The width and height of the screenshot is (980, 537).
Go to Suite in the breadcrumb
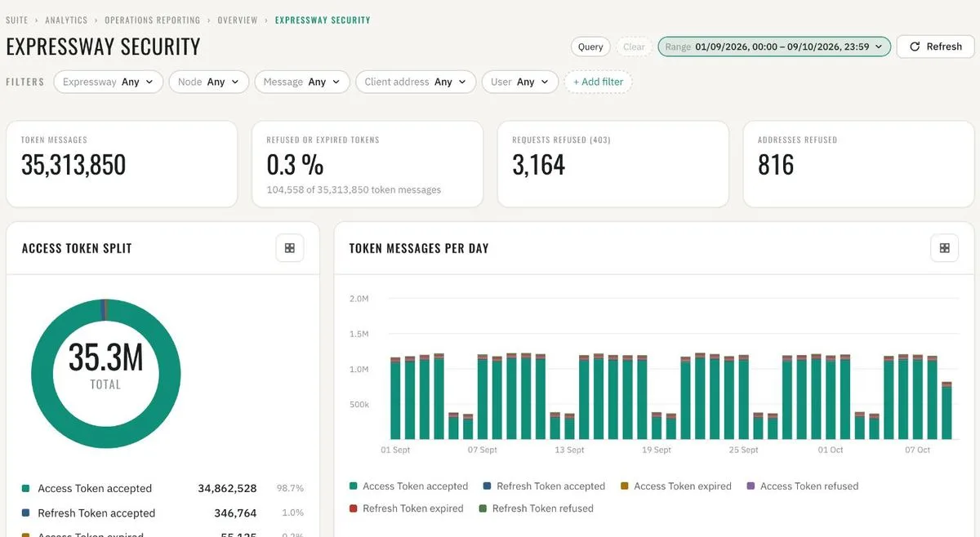point(18,20)
